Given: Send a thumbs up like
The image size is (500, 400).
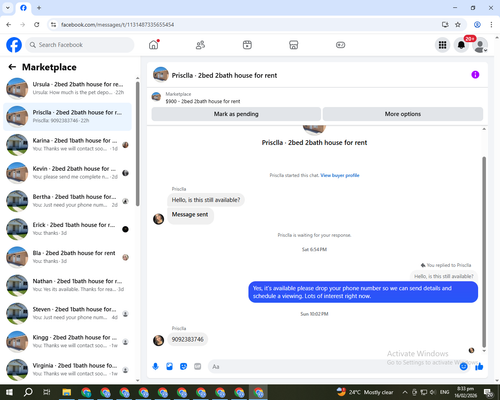Looking at the screenshot, I should (479, 367).
